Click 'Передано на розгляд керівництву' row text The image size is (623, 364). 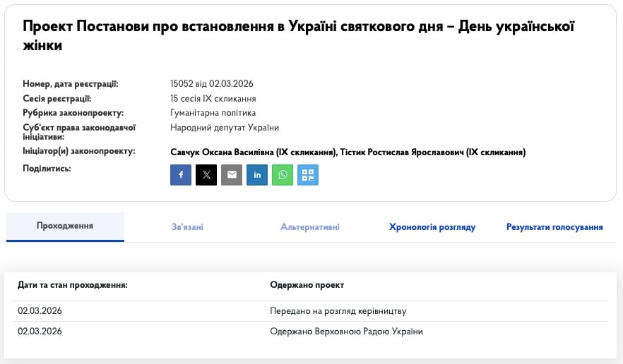338,311
